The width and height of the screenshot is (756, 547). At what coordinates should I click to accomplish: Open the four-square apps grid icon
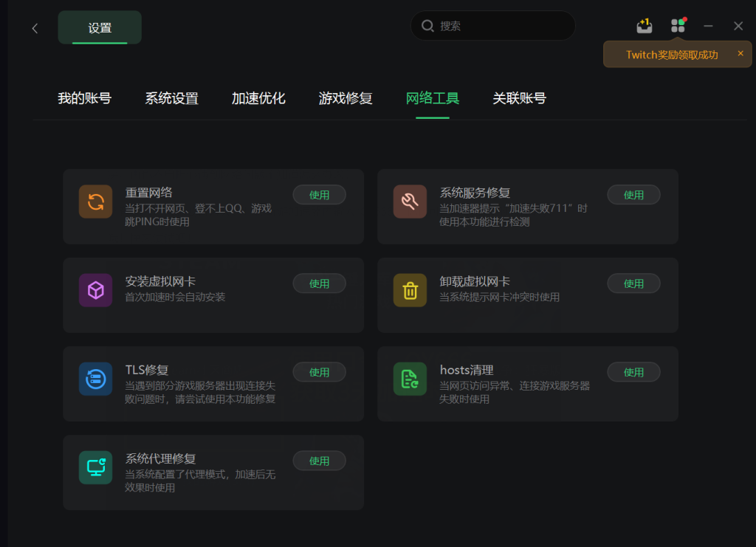[678, 25]
